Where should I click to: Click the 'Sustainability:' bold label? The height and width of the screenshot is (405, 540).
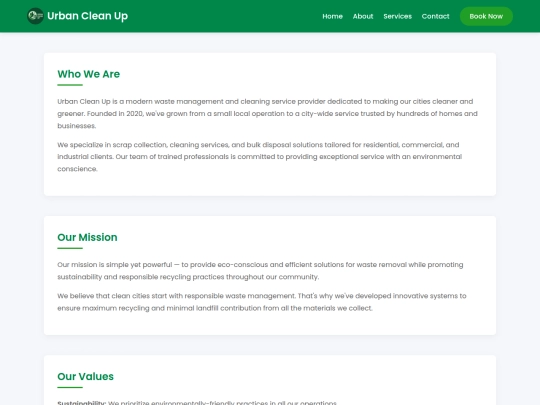pos(82,403)
